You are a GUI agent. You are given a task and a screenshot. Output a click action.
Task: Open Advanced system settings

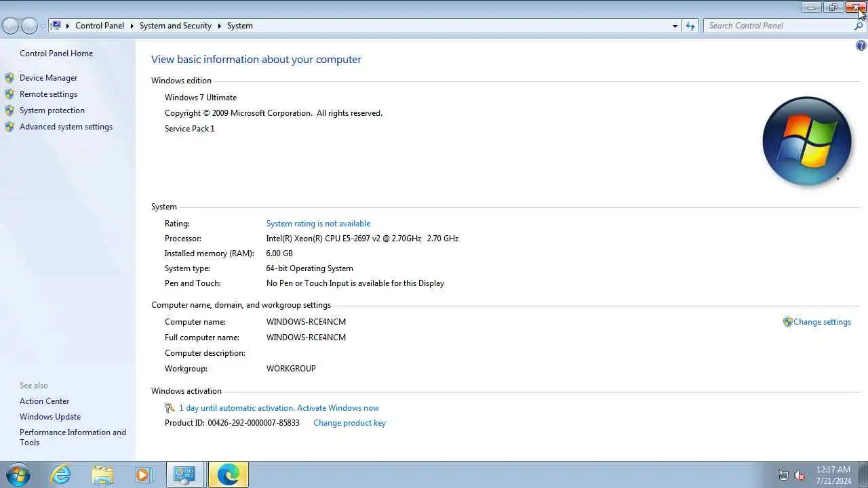(x=66, y=127)
